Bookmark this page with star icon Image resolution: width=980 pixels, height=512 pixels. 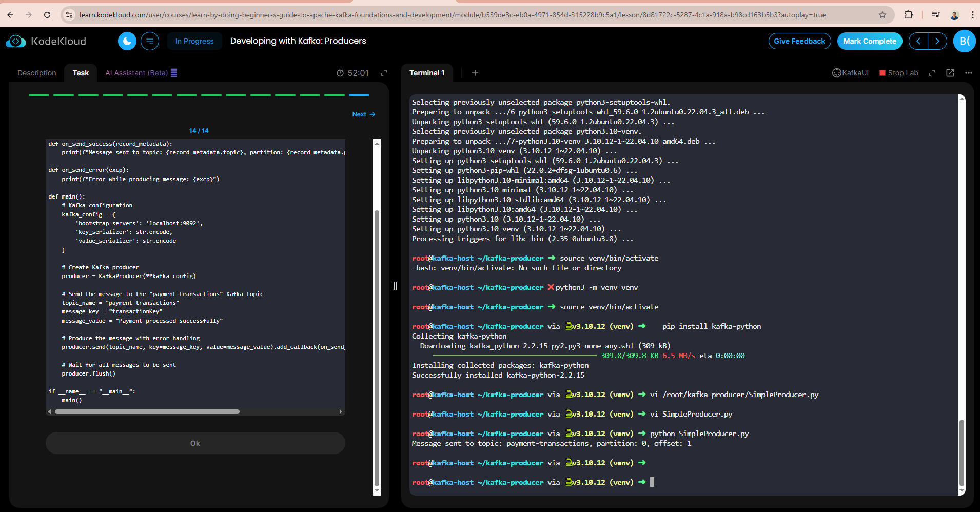[883, 15]
